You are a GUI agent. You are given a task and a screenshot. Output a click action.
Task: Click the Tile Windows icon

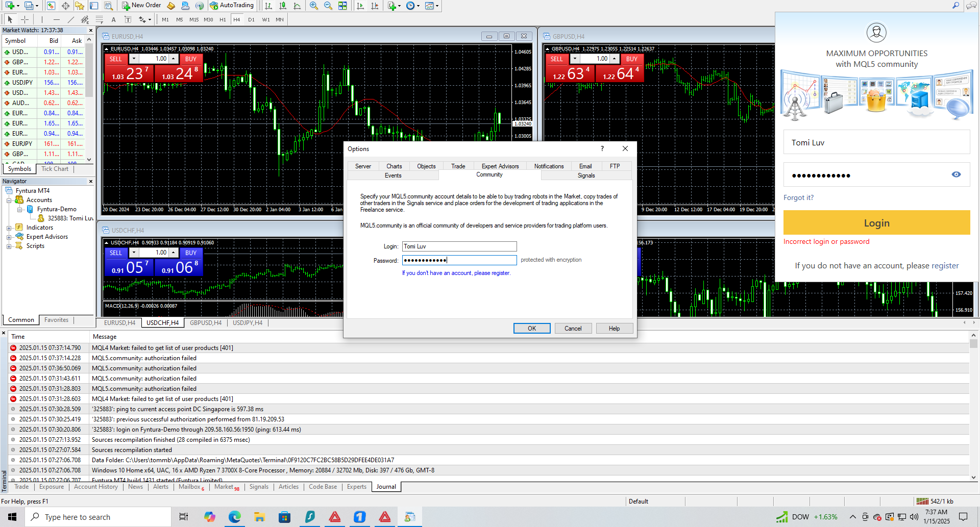click(x=342, y=6)
